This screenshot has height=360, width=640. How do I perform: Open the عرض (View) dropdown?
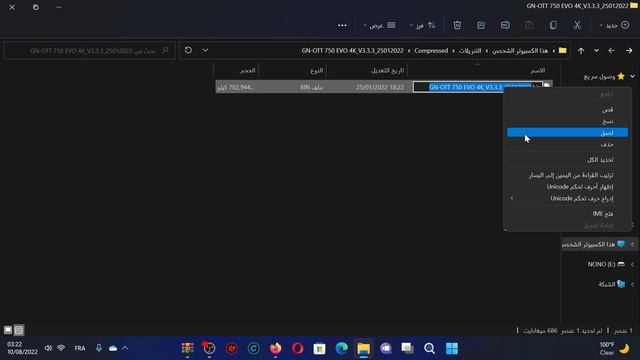point(379,25)
